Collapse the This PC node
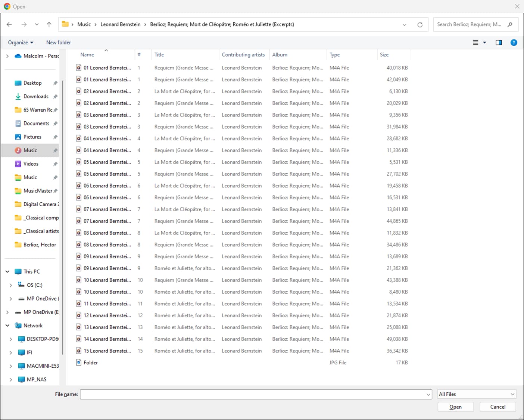Viewport: 524px width, 420px height. pos(7,271)
